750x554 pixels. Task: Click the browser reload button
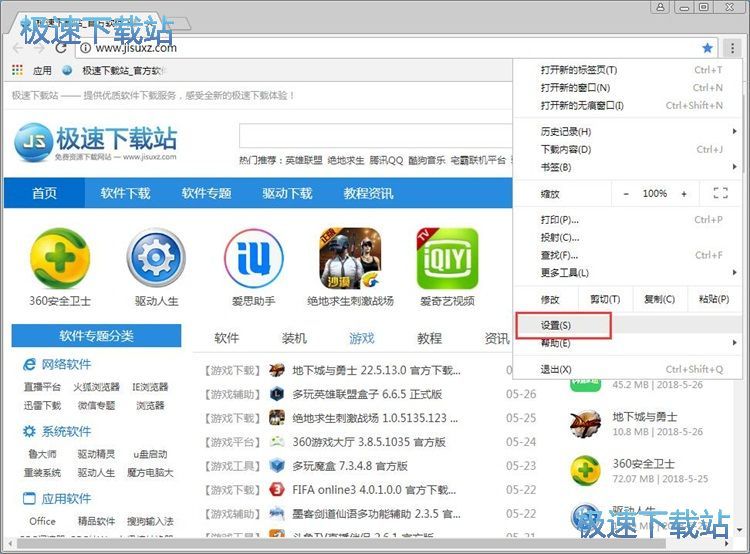pyautogui.click(x=61, y=47)
